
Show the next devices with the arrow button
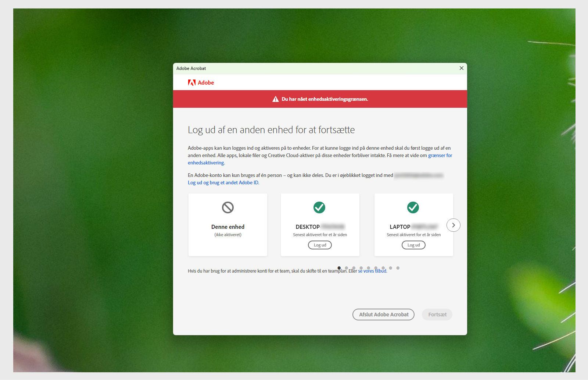(453, 225)
